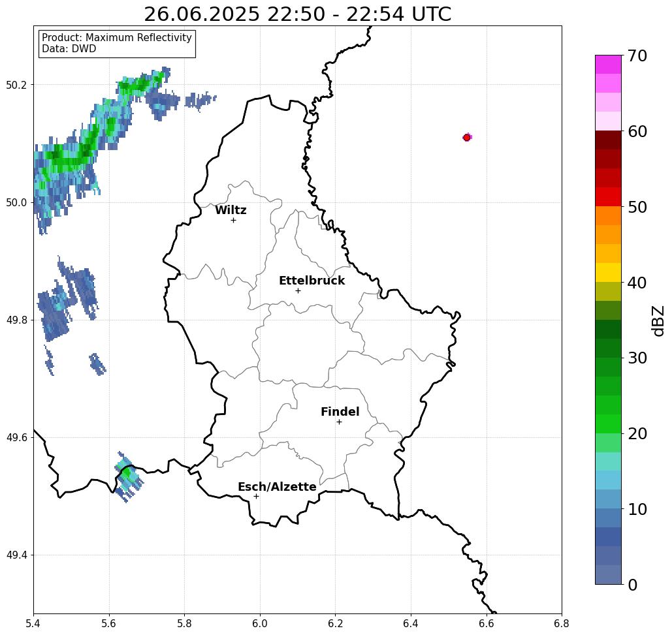Screen dimensions: 672x635
Task: Click the colorbar tick label 10
Action: coord(637,509)
